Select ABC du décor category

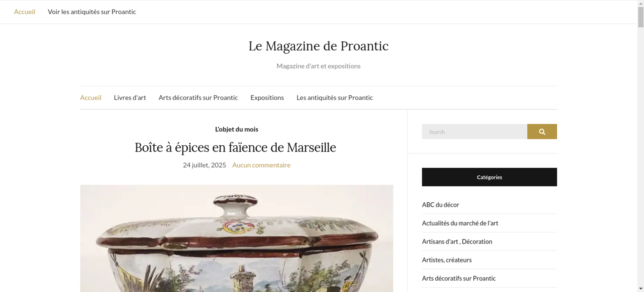(440, 205)
